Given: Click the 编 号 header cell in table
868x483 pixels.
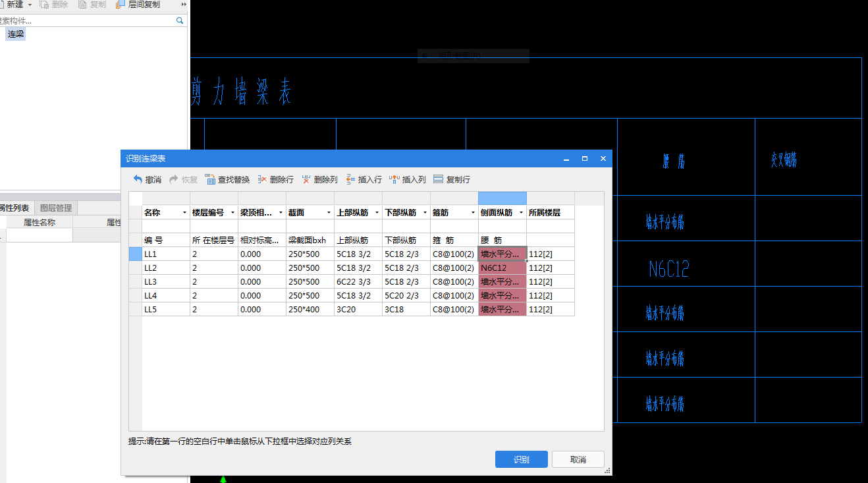Looking at the screenshot, I should 166,241.
